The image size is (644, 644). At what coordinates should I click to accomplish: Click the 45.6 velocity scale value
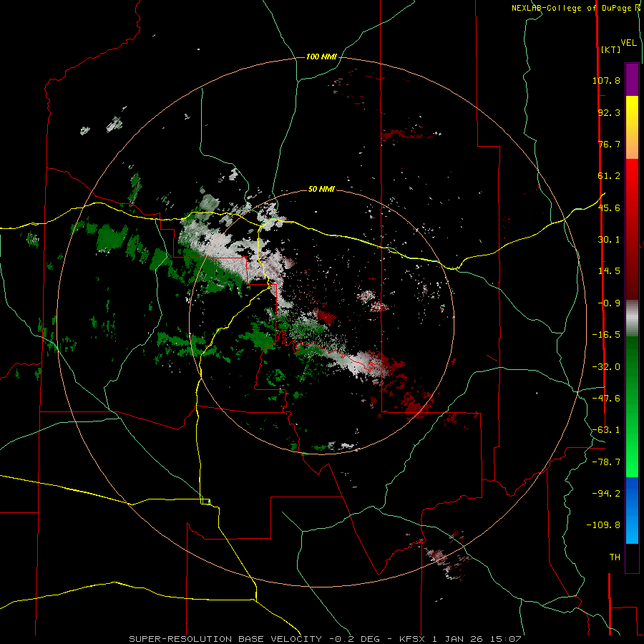click(609, 208)
